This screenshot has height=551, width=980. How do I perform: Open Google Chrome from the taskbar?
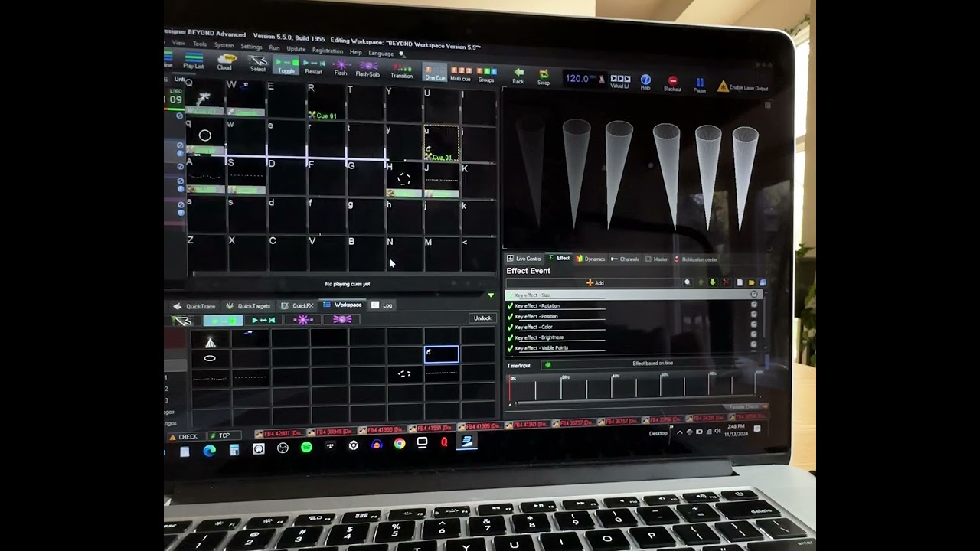(400, 443)
